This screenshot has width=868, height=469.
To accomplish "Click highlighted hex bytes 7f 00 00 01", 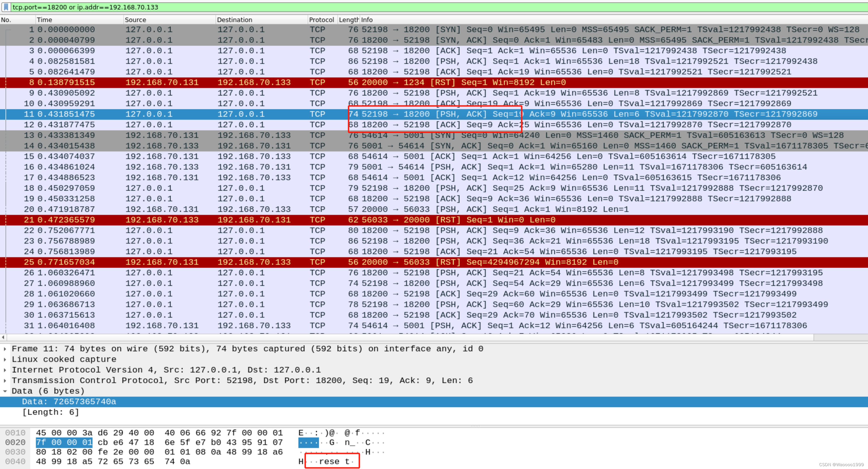I will click(64, 442).
